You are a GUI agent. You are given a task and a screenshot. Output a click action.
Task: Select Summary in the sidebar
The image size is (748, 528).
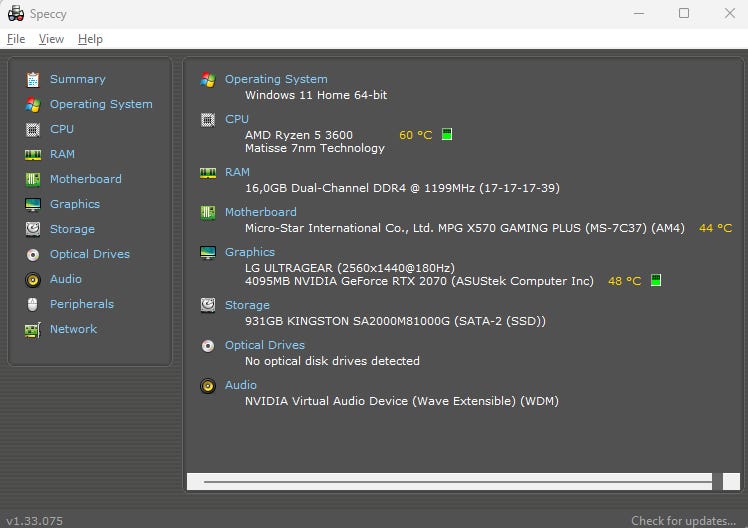click(x=77, y=79)
